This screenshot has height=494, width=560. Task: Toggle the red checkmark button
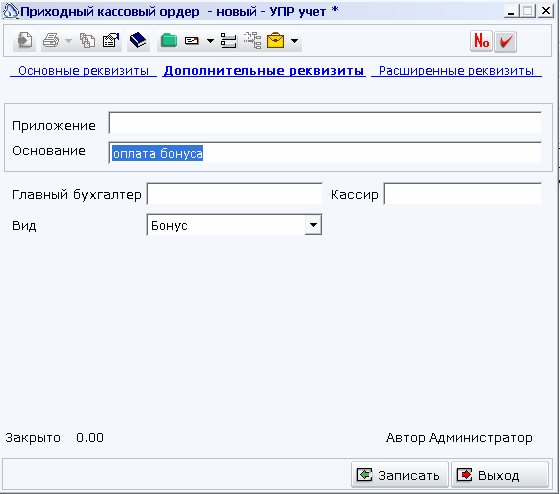[x=506, y=41]
